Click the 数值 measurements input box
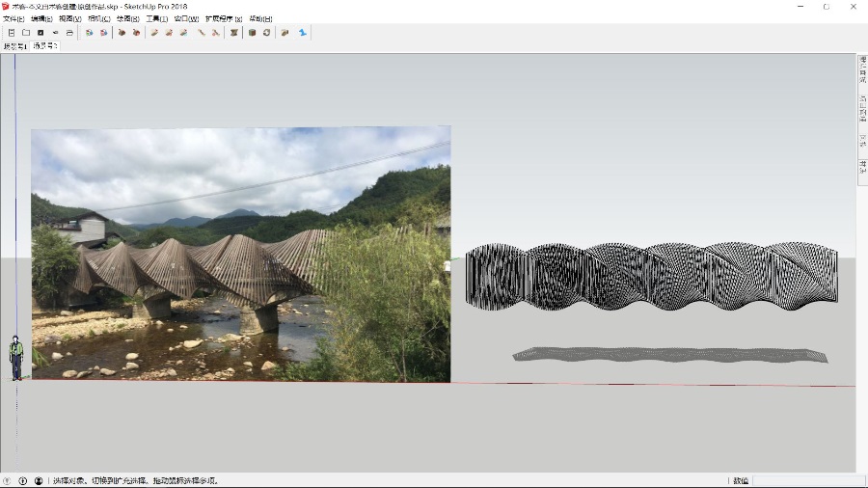Image resolution: width=868 pixels, height=488 pixels. [808, 480]
